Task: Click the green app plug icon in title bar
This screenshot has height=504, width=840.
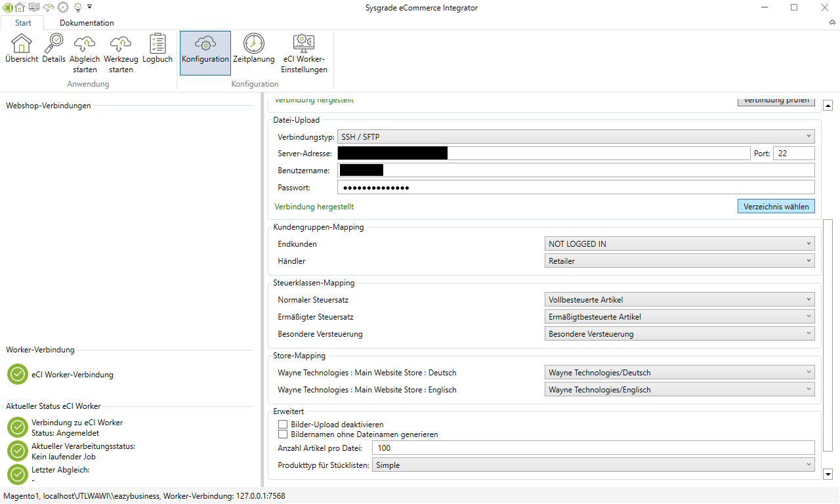Action: pos(7,7)
